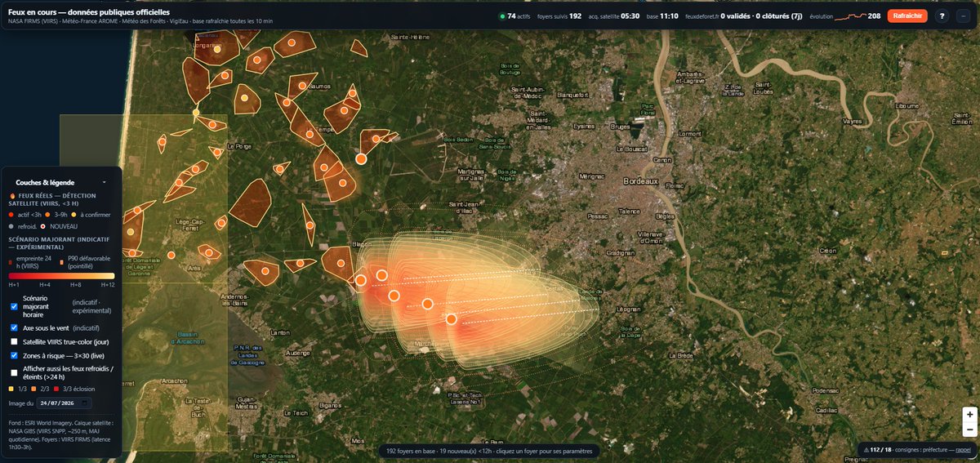This screenshot has height=463, width=980.
Task: Click the P90 défavorable swatch
Action: 61,263
